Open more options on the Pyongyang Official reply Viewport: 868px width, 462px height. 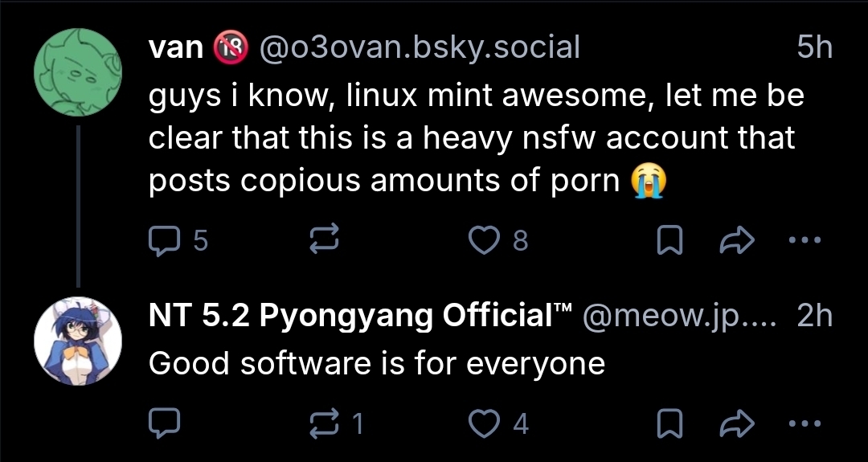pyautogui.click(x=805, y=423)
